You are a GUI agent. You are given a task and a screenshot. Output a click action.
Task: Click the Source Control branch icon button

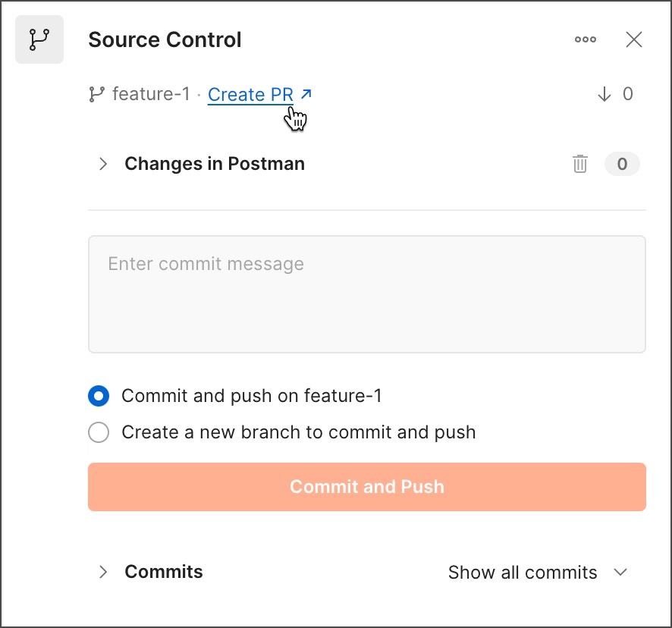pos(39,39)
